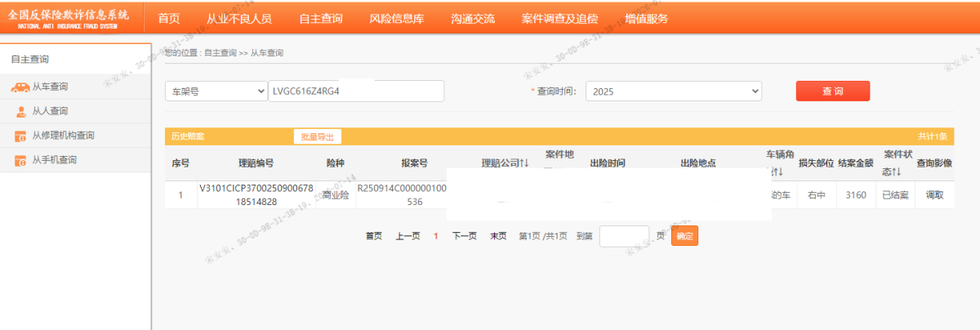This screenshot has height=330, width=980.
Task: Click the 序号 column header
Action: [x=180, y=163]
